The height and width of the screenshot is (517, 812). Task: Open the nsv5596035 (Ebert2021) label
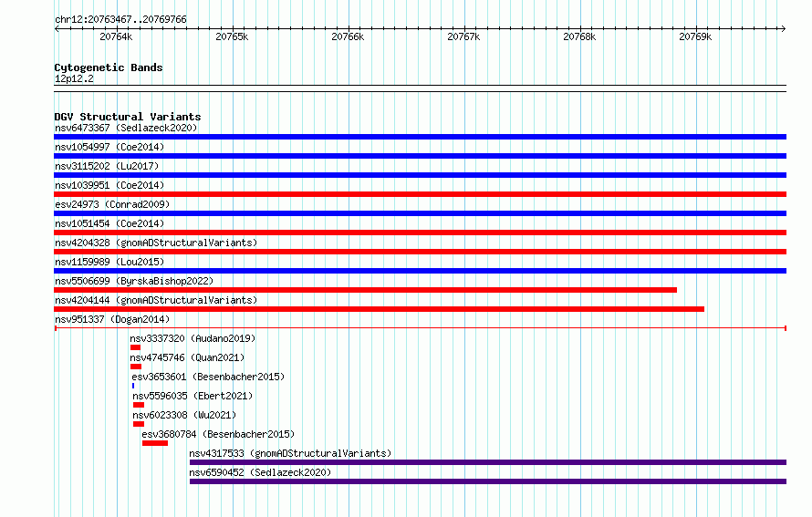(x=193, y=396)
